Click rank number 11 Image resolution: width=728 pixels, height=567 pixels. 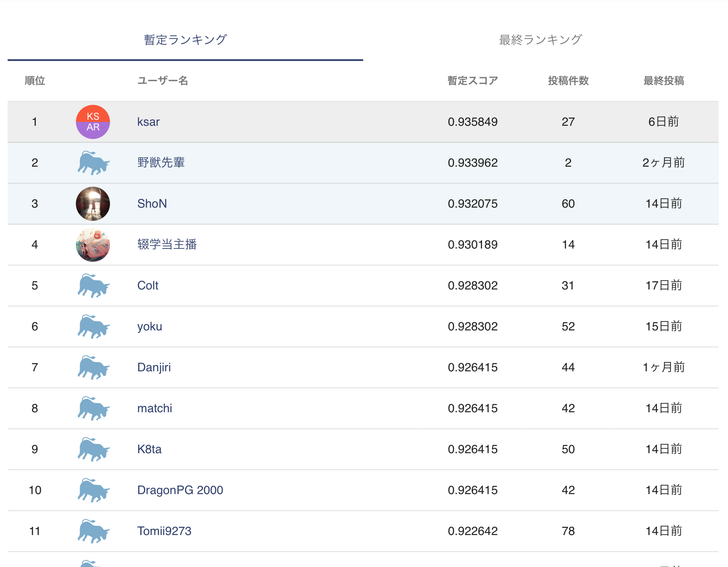coord(35,531)
